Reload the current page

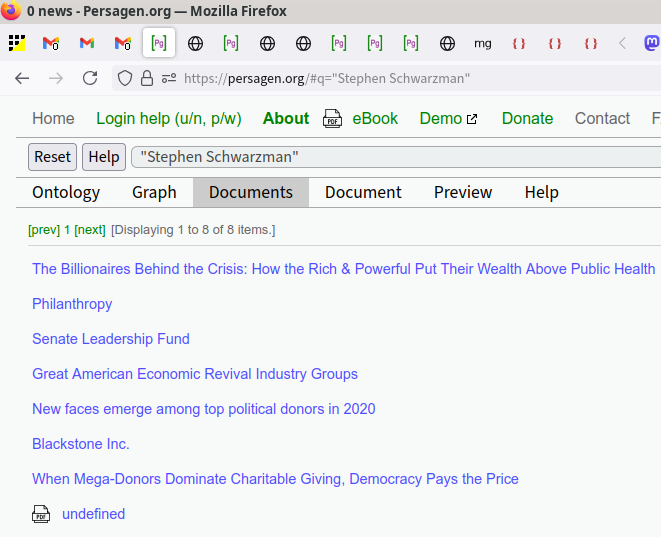coord(90,78)
